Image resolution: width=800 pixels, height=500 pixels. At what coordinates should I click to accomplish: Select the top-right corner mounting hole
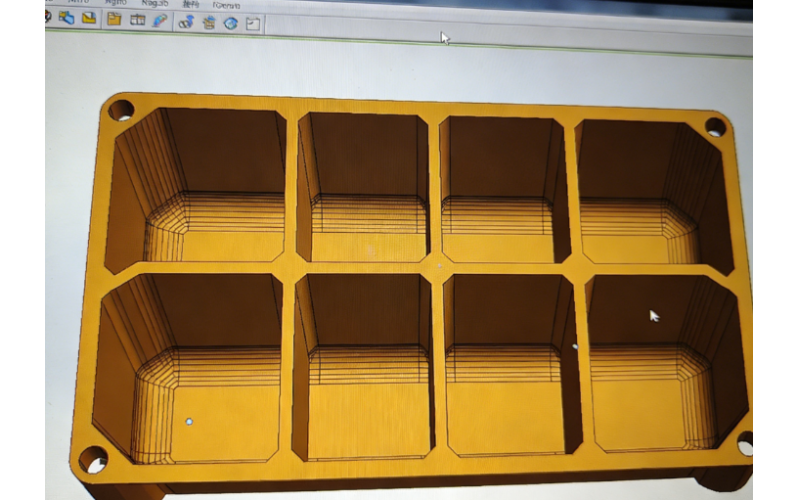pos(715,126)
